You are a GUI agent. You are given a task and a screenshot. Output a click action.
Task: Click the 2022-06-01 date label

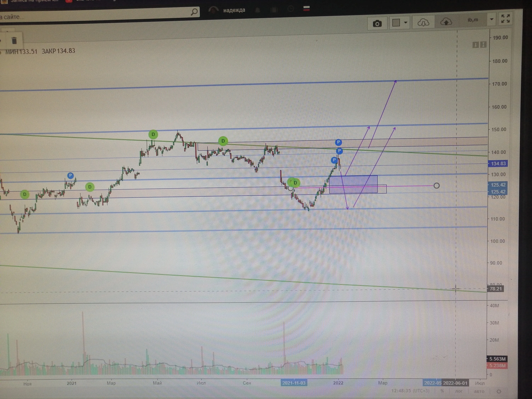click(455, 383)
